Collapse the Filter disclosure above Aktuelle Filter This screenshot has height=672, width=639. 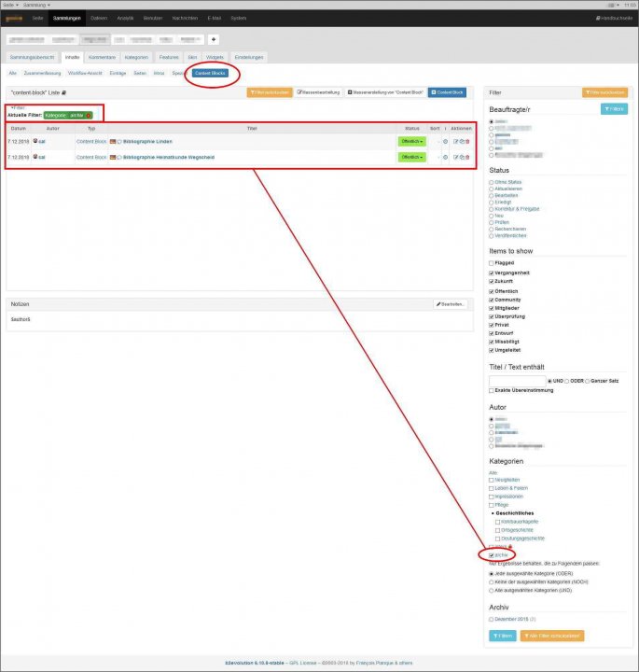(18, 108)
